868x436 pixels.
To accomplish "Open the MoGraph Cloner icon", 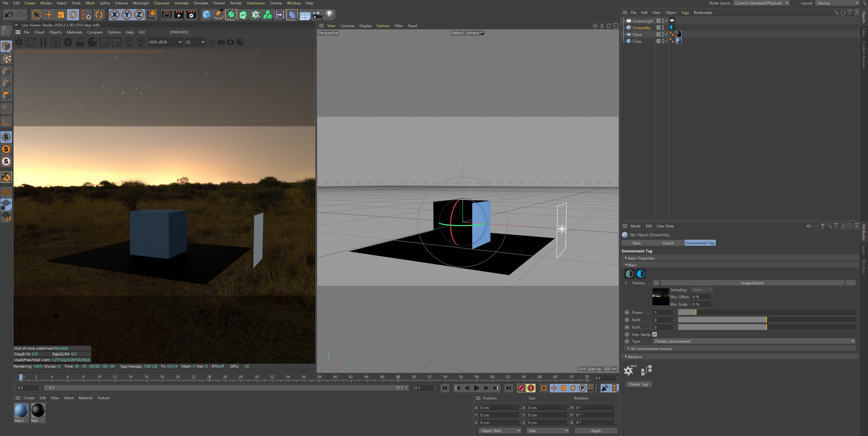I will click(268, 15).
